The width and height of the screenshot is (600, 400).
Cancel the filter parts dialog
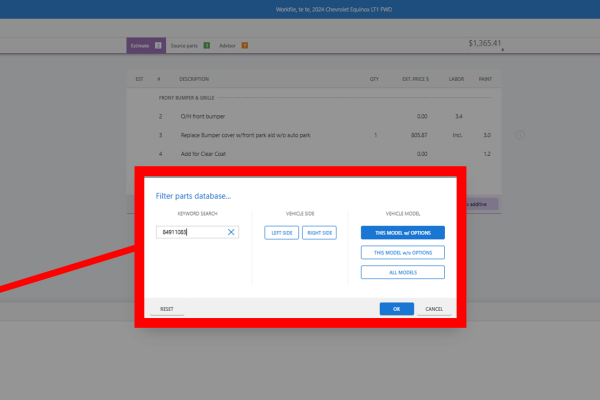pyautogui.click(x=434, y=309)
